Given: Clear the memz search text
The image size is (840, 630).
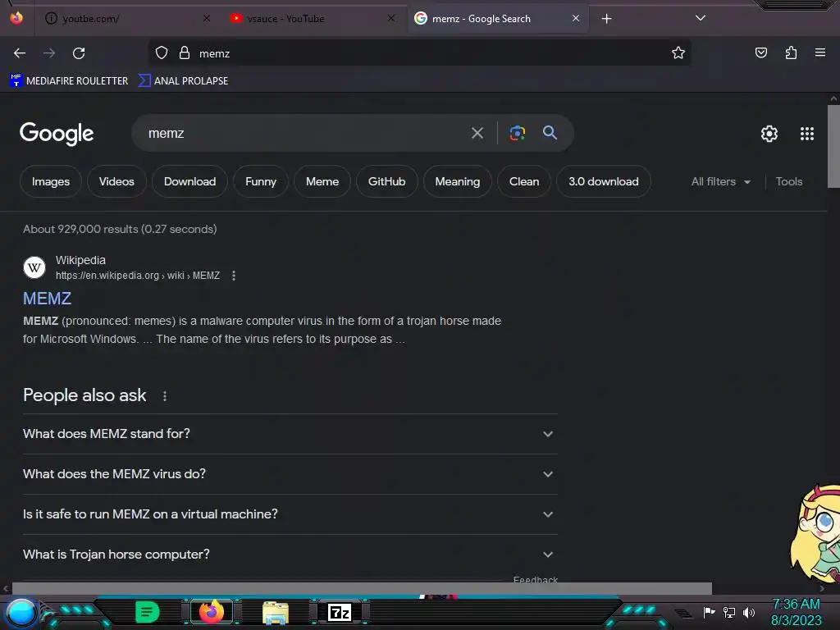Looking at the screenshot, I should [x=477, y=133].
